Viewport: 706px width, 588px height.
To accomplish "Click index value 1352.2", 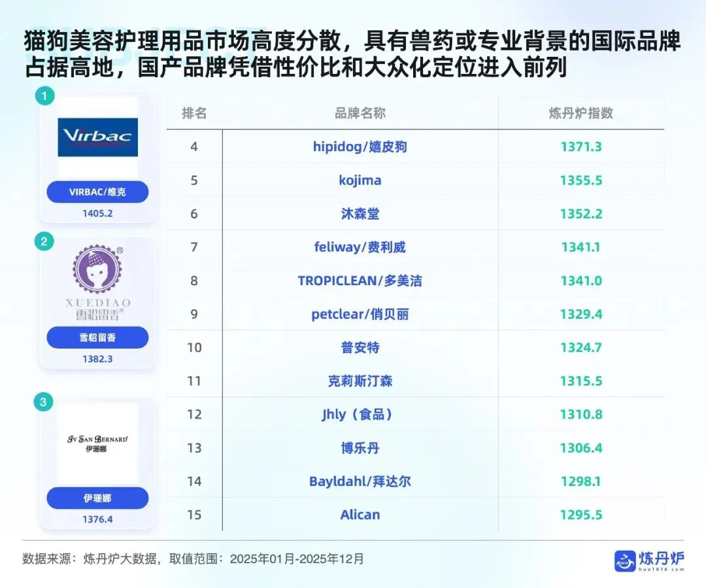I will coord(581,214).
